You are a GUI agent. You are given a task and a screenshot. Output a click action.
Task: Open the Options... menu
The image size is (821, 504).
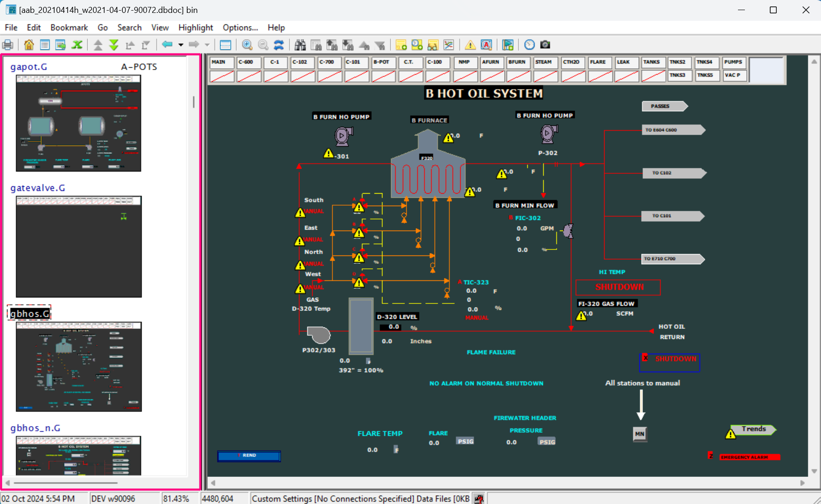coord(240,28)
